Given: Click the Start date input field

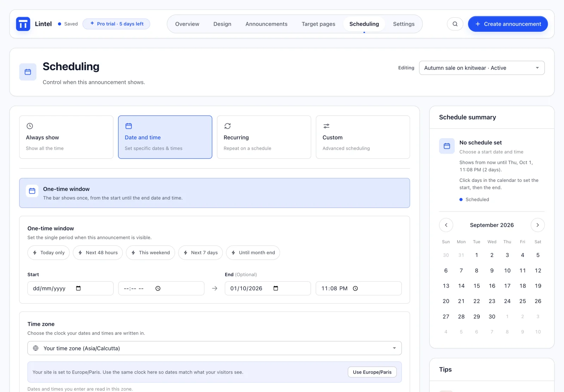Looking at the screenshot, I should tap(70, 288).
